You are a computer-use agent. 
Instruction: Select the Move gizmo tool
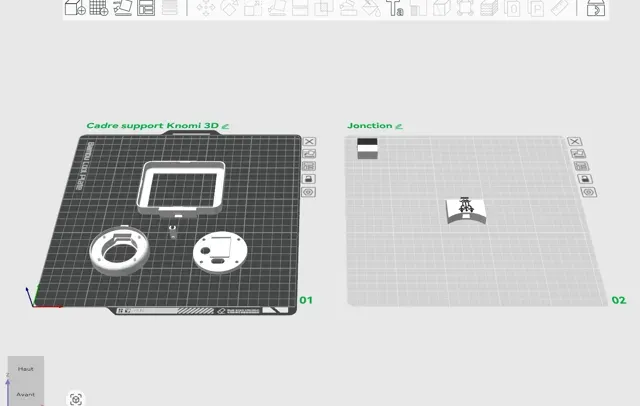tap(206, 7)
